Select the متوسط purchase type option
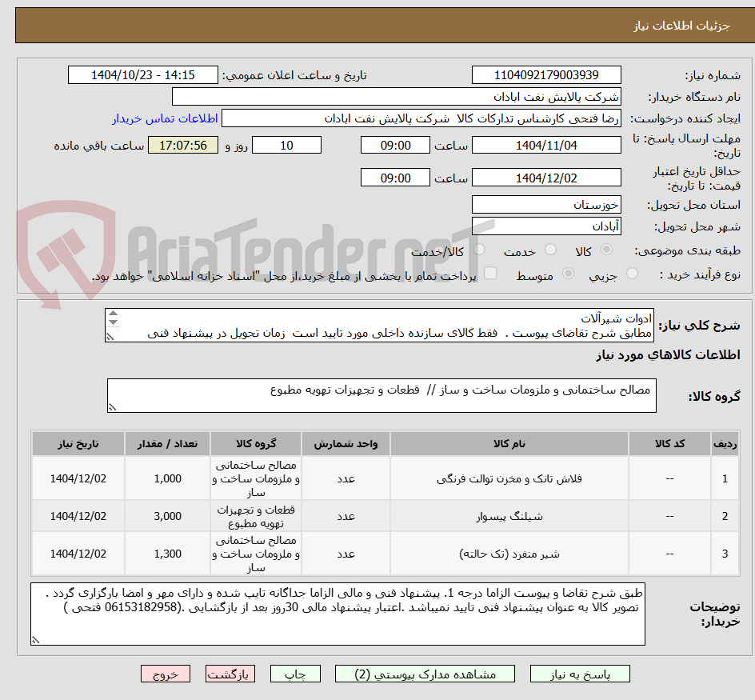 [x=569, y=274]
